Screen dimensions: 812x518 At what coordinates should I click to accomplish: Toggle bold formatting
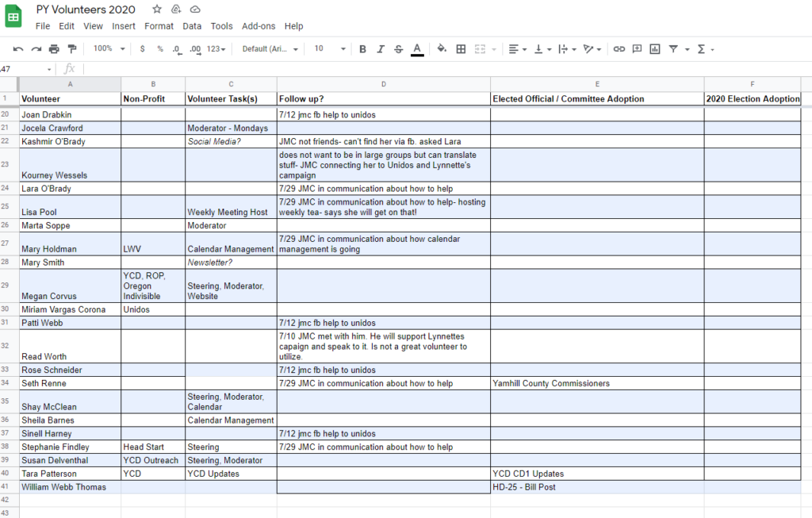362,49
